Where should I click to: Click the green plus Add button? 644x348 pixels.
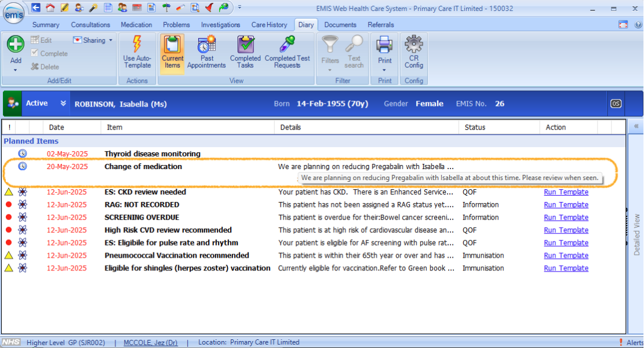tap(16, 44)
